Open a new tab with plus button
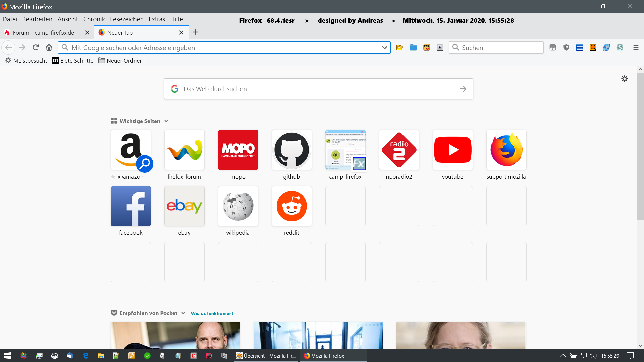644x362 pixels. tap(196, 32)
